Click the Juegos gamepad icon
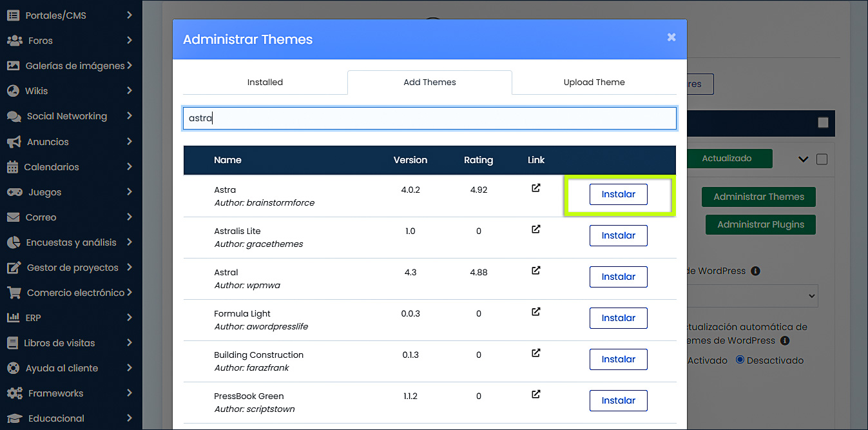Viewport: 868px width, 430px height. tap(13, 191)
